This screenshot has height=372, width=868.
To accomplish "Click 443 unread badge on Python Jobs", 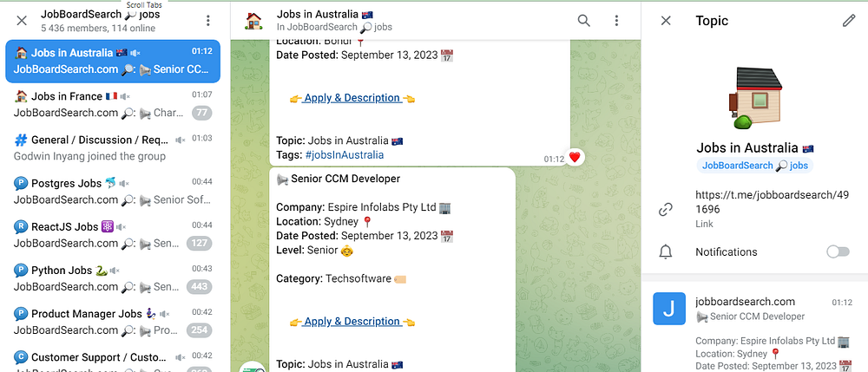I will tap(200, 287).
